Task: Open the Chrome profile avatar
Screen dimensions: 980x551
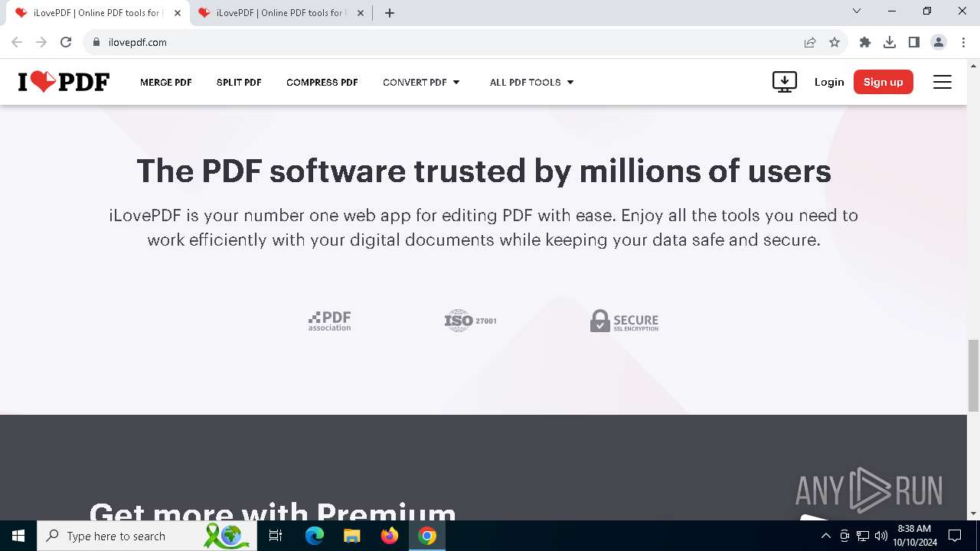Action: tap(939, 42)
